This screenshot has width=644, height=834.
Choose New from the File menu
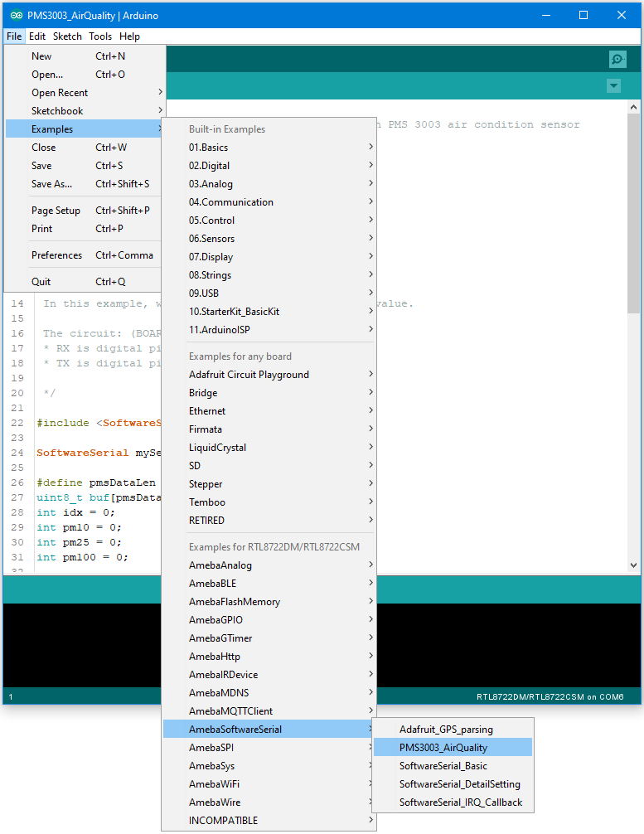pyautogui.click(x=84, y=56)
